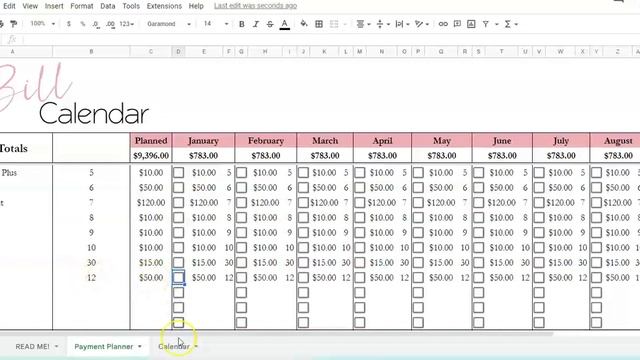Select the 'Planned' header cell
The image size is (640, 360).
point(151,140)
